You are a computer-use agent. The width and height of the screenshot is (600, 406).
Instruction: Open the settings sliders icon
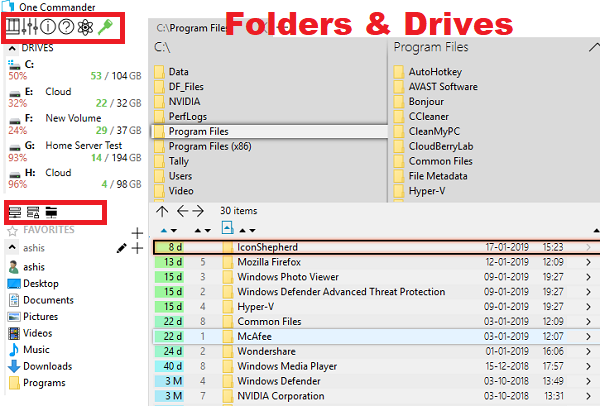(30, 27)
